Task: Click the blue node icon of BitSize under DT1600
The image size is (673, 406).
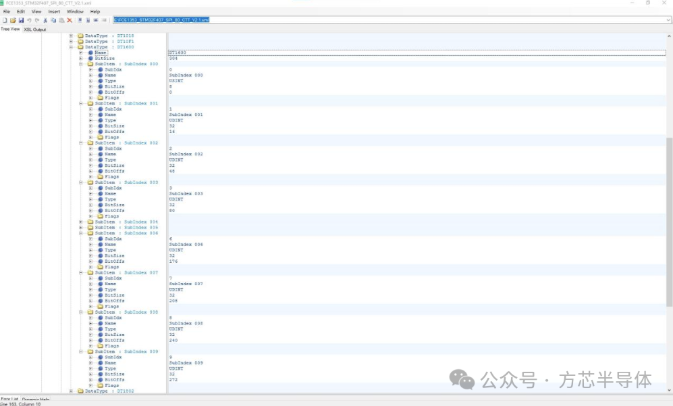Action: tap(90, 58)
